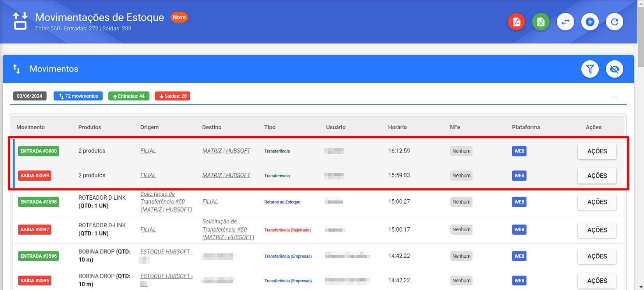644x290 pixels.
Task: Open AÇÕES menu for SAÍDA #3595
Action: point(597,281)
